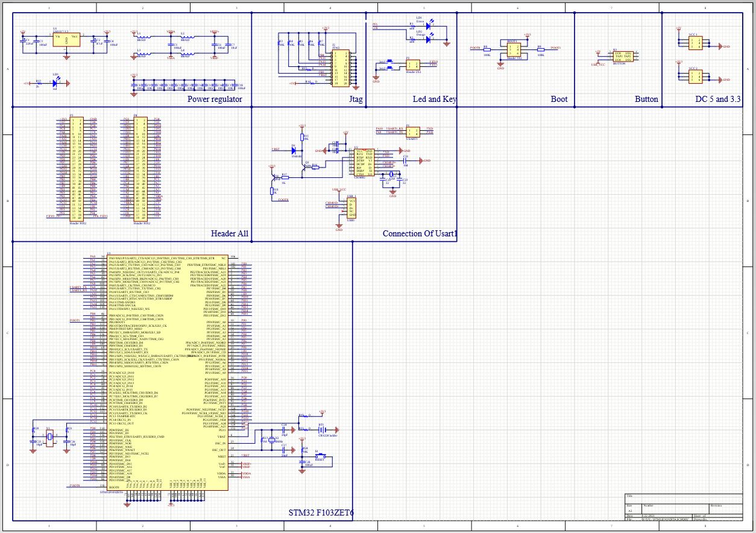756x533 pixels.
Task: Click the Jtag section label
Action: click(x=356, y=99)
